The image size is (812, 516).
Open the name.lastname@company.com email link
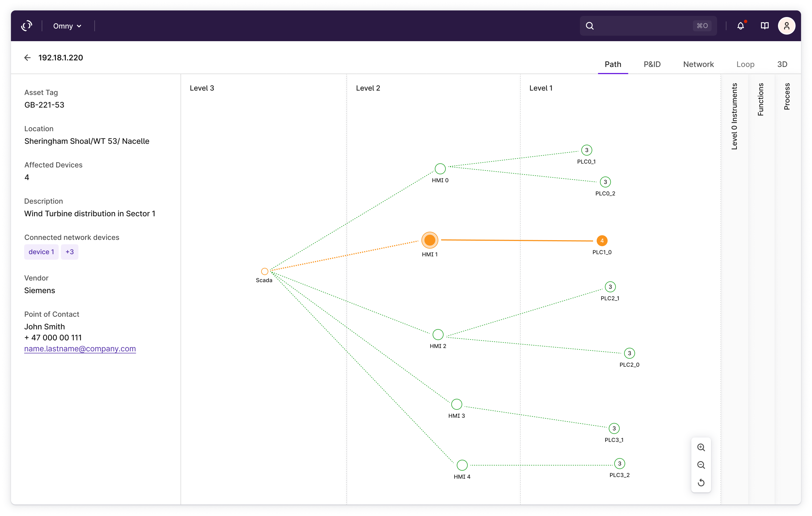point(80,349)
